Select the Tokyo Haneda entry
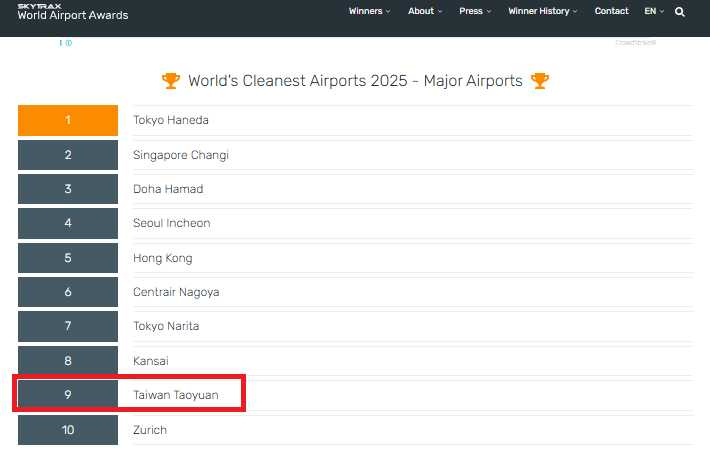Image resolution: width=710 pixels, height=451 pixels. click(x=171, y=121)
